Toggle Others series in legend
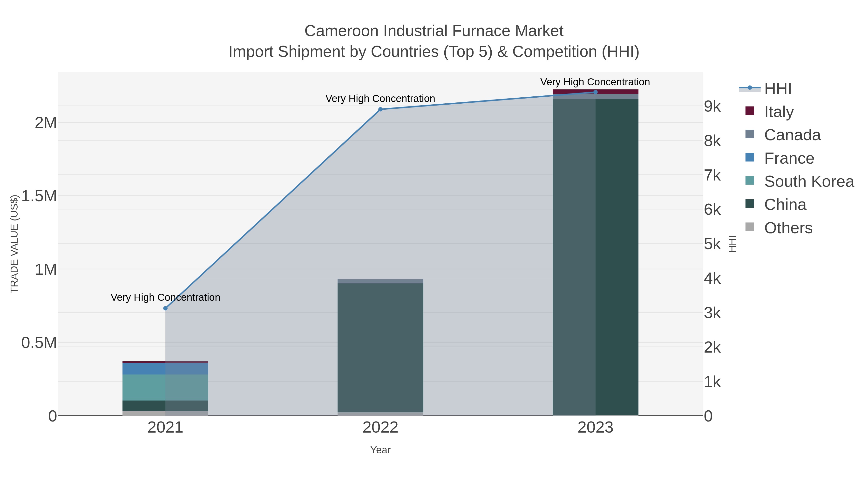Viewport: 868px width, 488px height. pyautogui.click(x=779, y=228)
